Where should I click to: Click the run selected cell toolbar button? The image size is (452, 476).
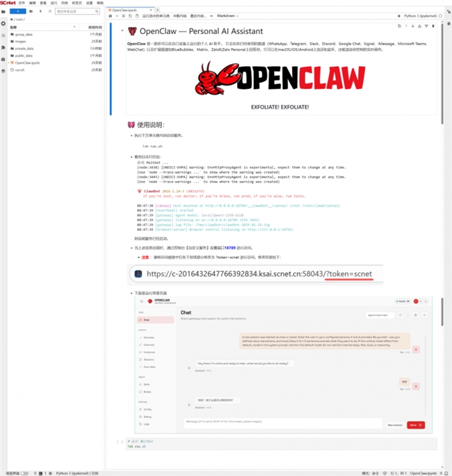tap(156, 16)
